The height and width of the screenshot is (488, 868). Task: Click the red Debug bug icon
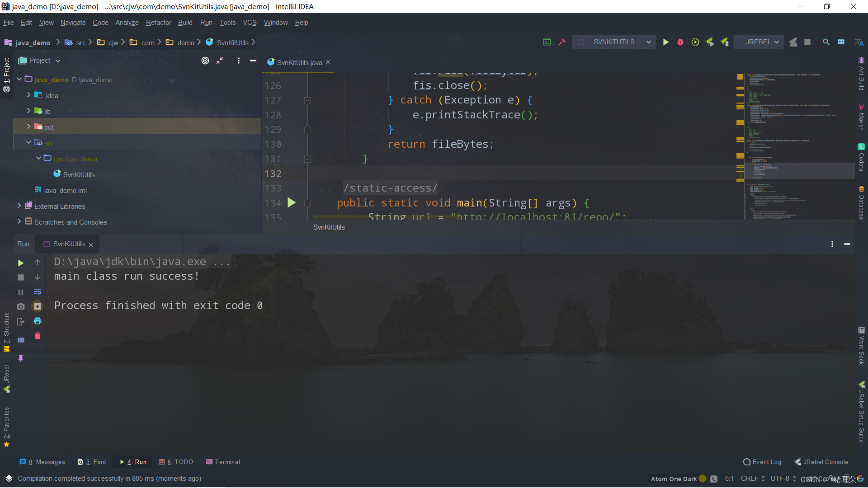pos(680,42)
